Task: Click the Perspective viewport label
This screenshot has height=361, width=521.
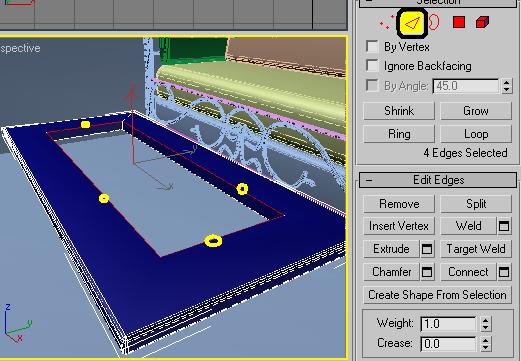Action: [x=20, y=48]
